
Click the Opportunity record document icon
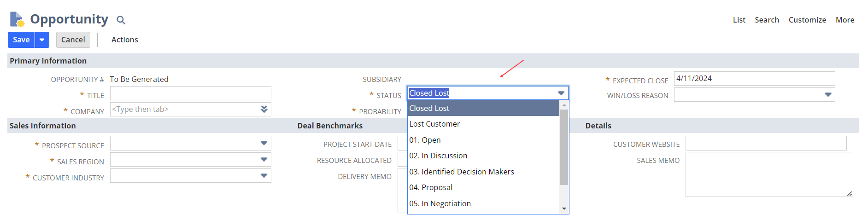pos(17,19)
